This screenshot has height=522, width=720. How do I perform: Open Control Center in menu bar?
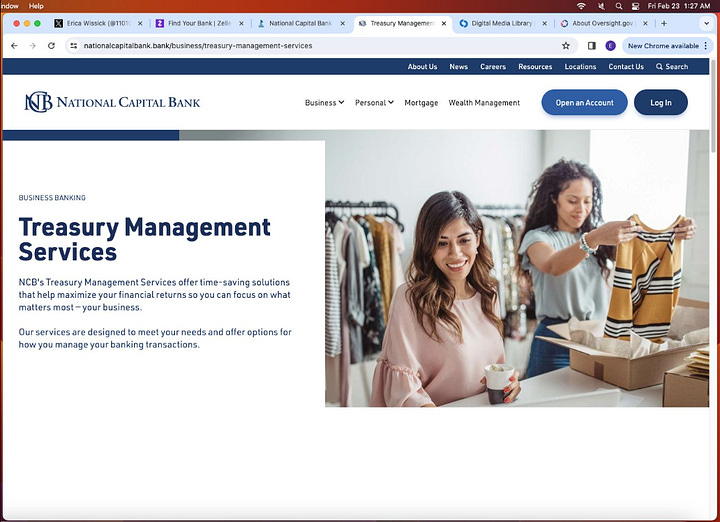tap(636, 6)
